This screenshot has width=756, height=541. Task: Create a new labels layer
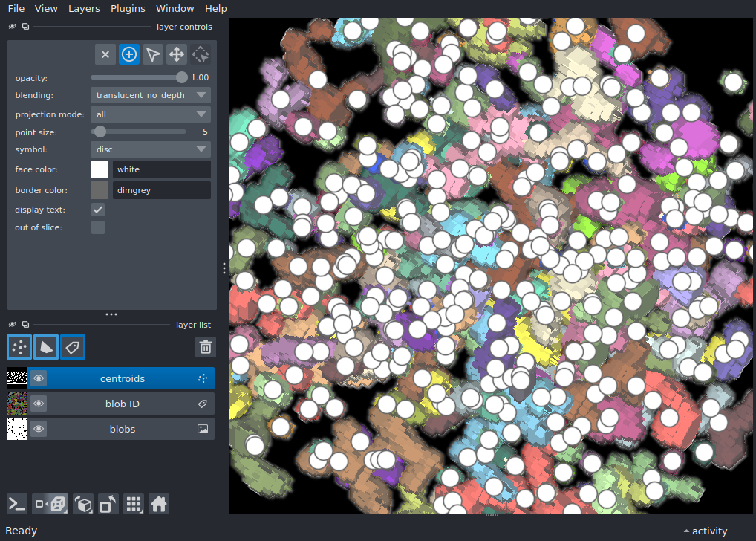pyautogui.click(x=73, y=347)
